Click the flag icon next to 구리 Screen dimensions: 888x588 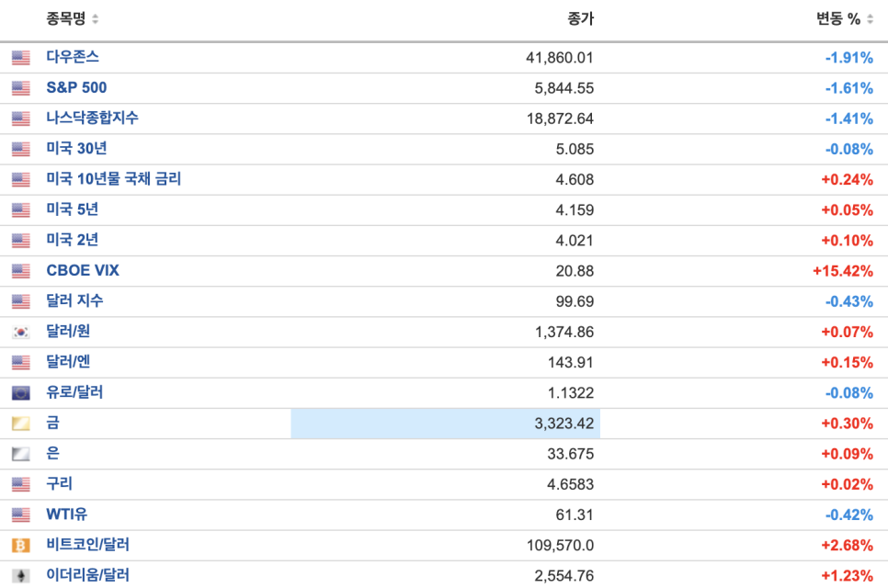[x=21, y=484]
